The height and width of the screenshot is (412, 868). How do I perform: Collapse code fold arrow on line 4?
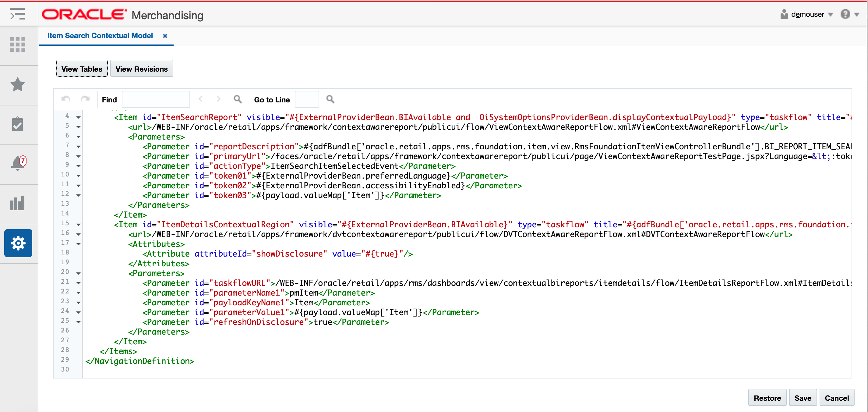[78, 117]
